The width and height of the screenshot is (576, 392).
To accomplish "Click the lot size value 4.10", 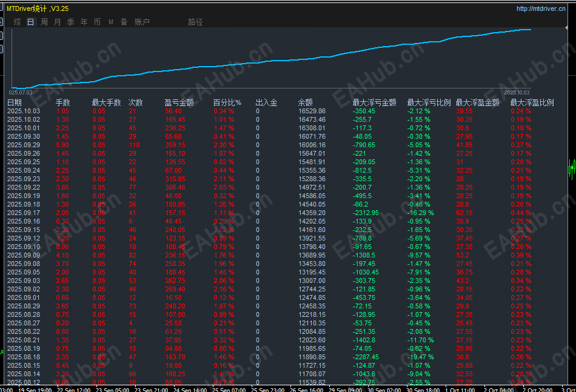I will pos(62,255).
